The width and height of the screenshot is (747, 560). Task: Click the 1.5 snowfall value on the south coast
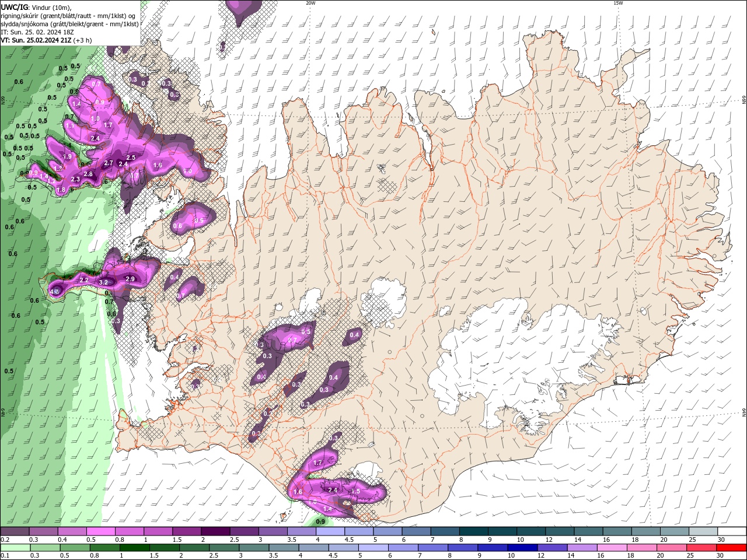point(355,492)
